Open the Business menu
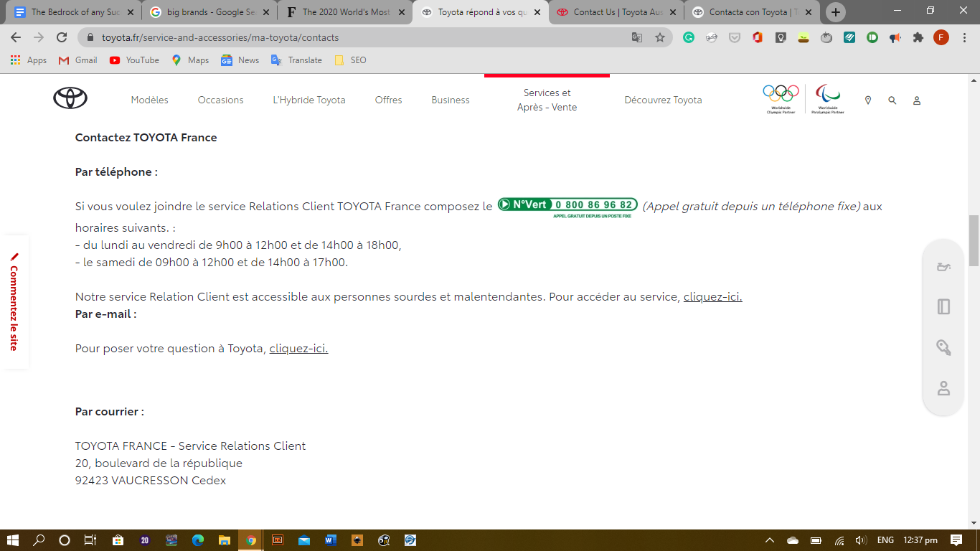The image size is (980, 551). pyautogui.click(x=451, y=100)
